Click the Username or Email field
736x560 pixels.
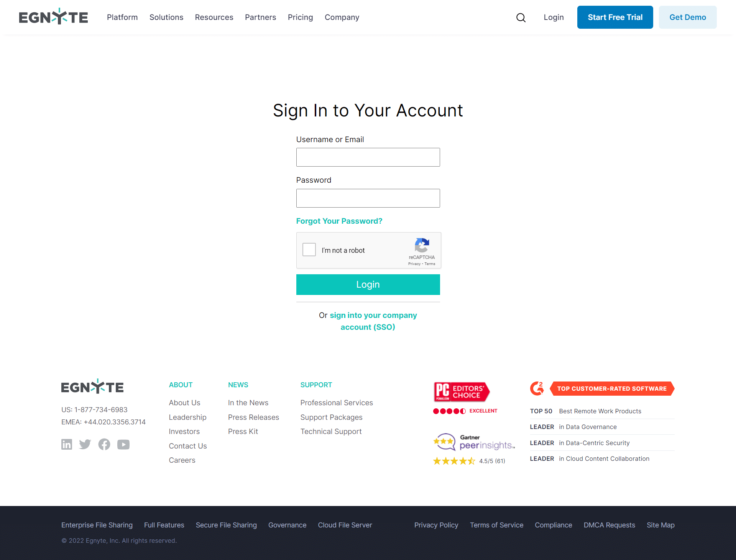point(368,157)
